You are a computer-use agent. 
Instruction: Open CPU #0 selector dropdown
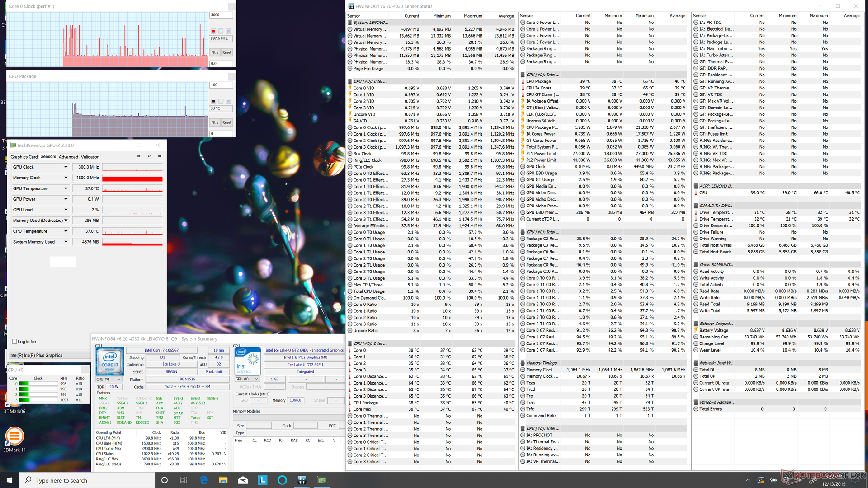click(109, 380)
